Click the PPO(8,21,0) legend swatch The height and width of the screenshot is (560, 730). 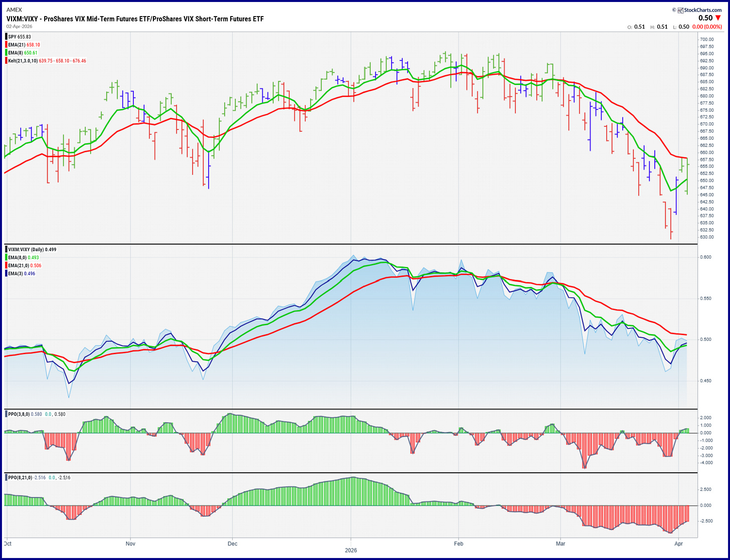pos(6,477)
